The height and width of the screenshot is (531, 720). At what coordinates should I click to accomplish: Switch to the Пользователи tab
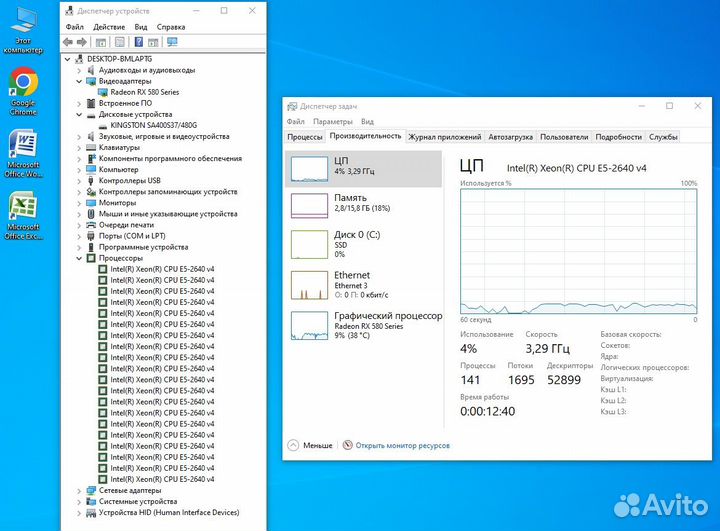click(x=564, y=137)
